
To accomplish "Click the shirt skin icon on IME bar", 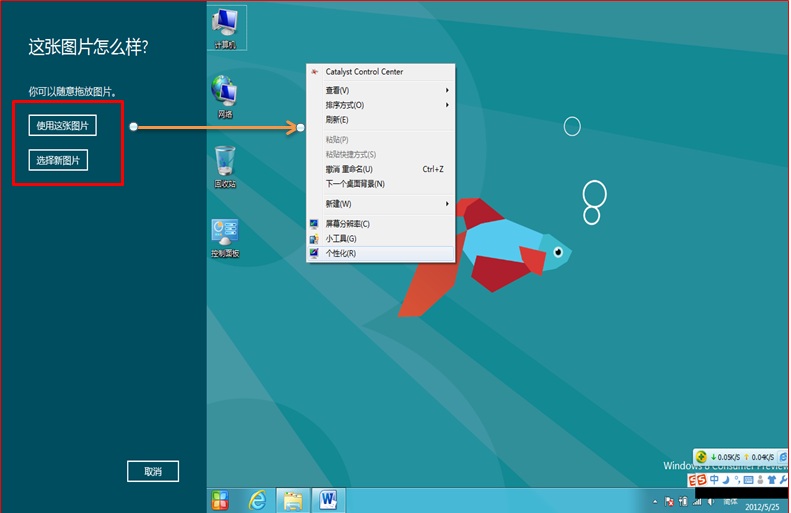I will coord(771,480).
